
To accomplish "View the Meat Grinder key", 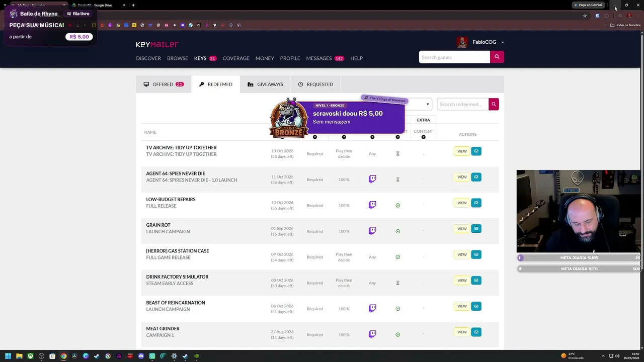I will (x=462, y=332).
